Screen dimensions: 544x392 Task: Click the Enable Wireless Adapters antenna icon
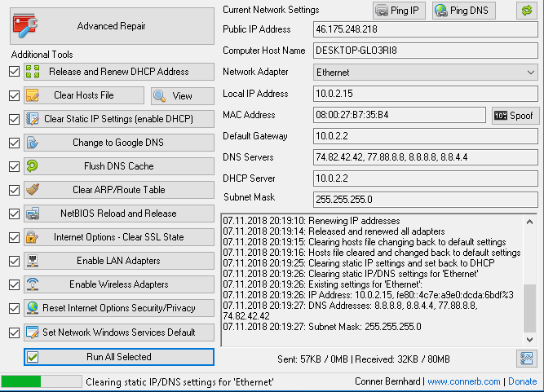pyautogui.click(x=33, y=284)
